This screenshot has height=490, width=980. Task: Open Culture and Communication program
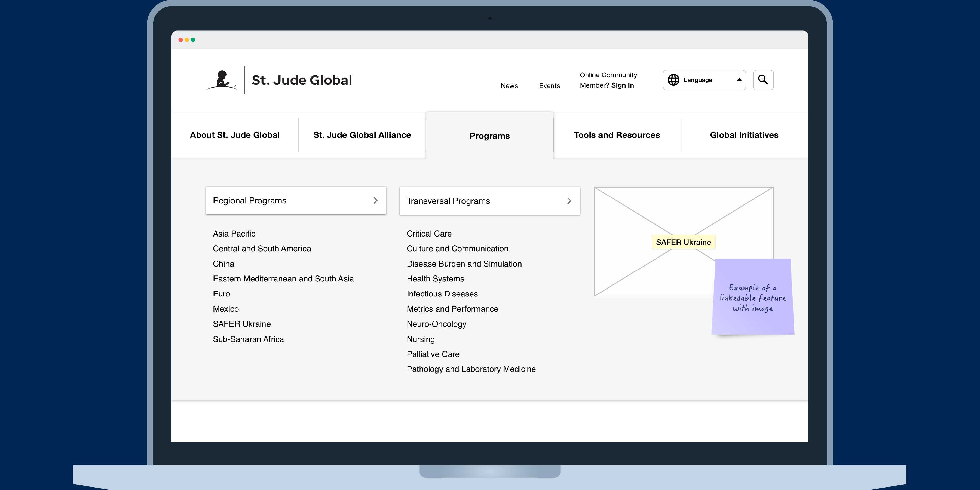457,249
